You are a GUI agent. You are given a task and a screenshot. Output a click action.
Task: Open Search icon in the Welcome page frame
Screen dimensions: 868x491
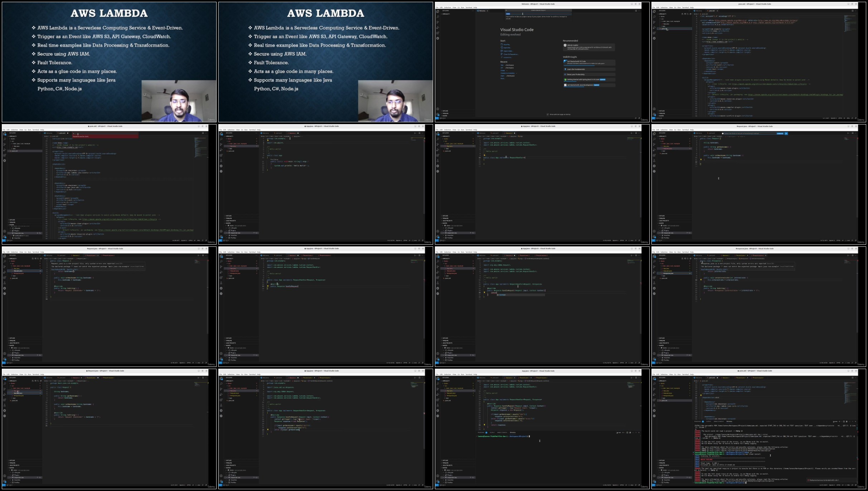(437, 17)
